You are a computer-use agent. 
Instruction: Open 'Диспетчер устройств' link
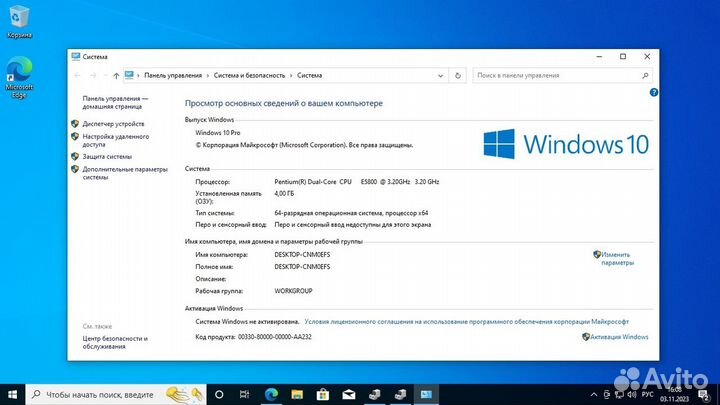coord(113,124)
